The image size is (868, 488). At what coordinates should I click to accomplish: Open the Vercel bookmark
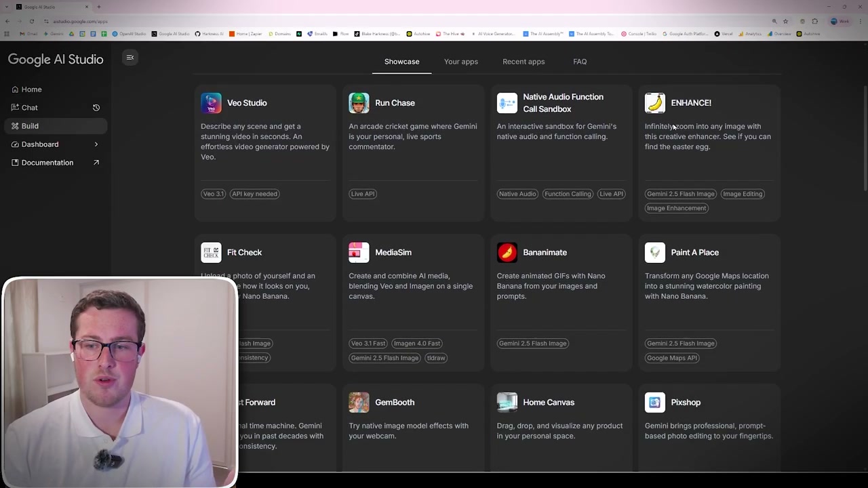tap(723, 34)
